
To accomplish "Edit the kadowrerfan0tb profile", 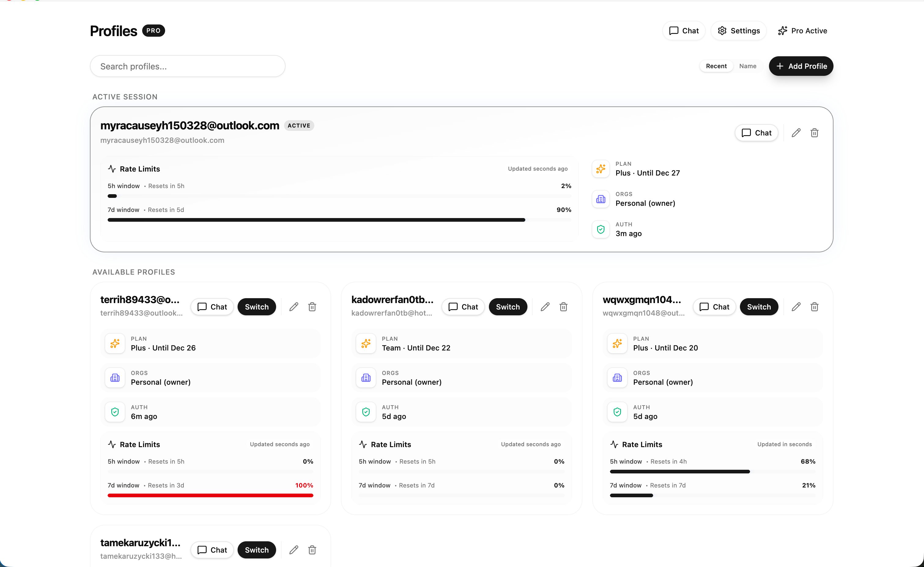I will pos(545,307).
